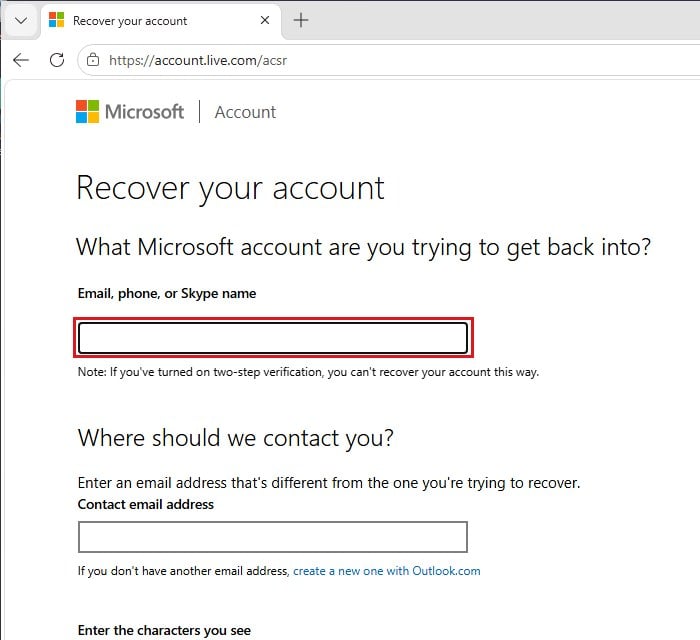The image size is (700, 640).
Task: View site information lock icon
Action: (x=93, y=59)
